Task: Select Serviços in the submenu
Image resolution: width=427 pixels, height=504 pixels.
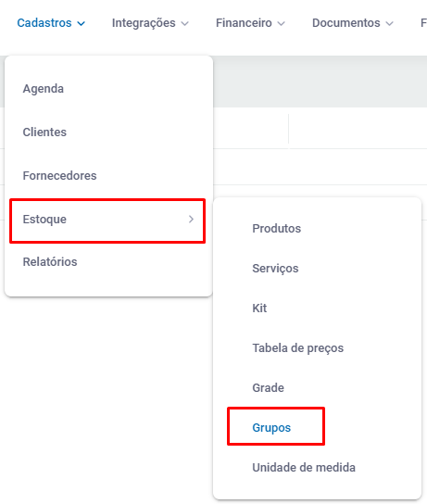Action: (275, 269)
